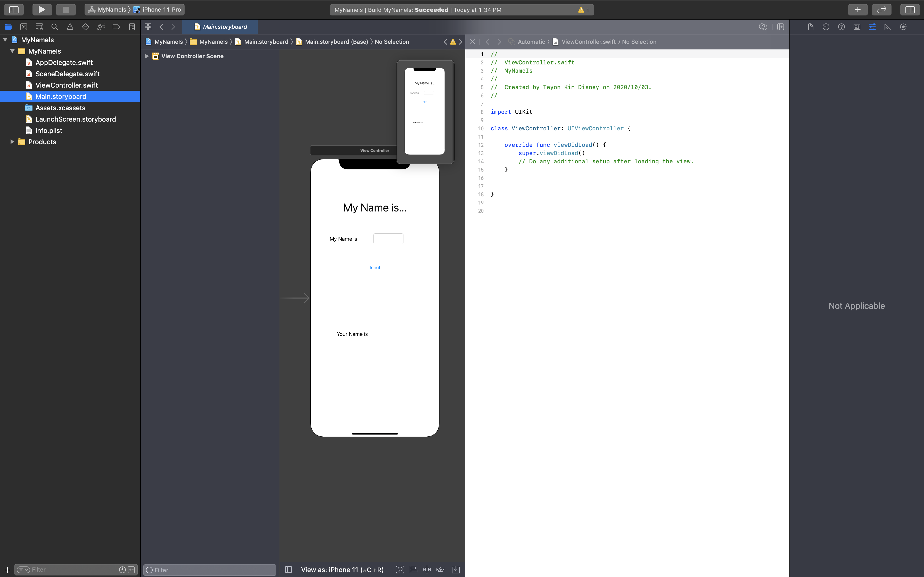Open Main.storyboard file
Viewport: 924px width, 577px height.
point(61,96)
